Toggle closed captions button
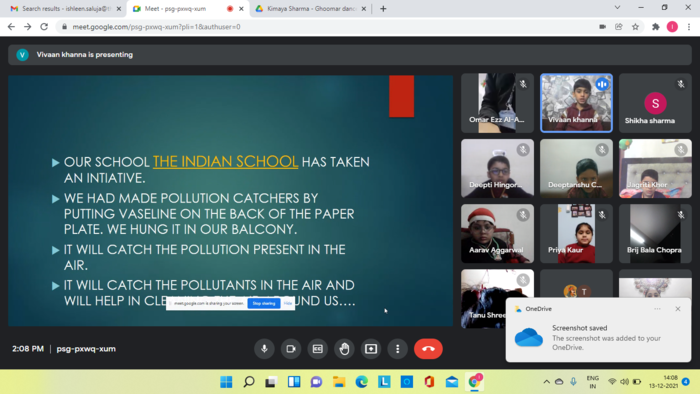The image size is (700, 394). coord(317,349)
